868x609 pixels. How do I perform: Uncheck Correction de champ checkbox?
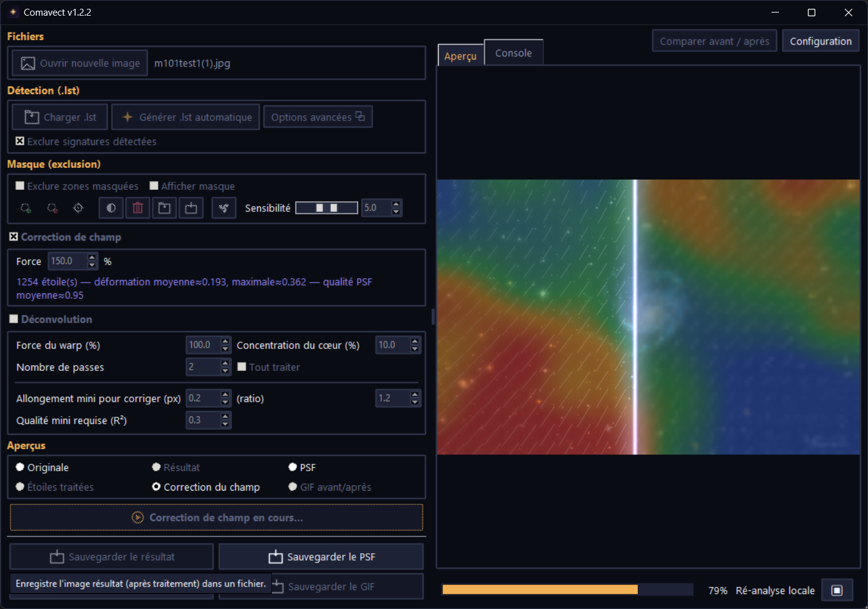tap(14, 237)
